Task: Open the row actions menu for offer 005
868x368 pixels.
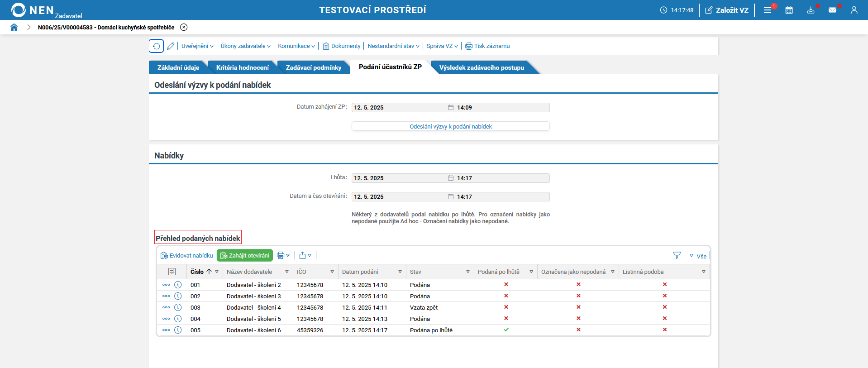Action: [x=166, y=330]
